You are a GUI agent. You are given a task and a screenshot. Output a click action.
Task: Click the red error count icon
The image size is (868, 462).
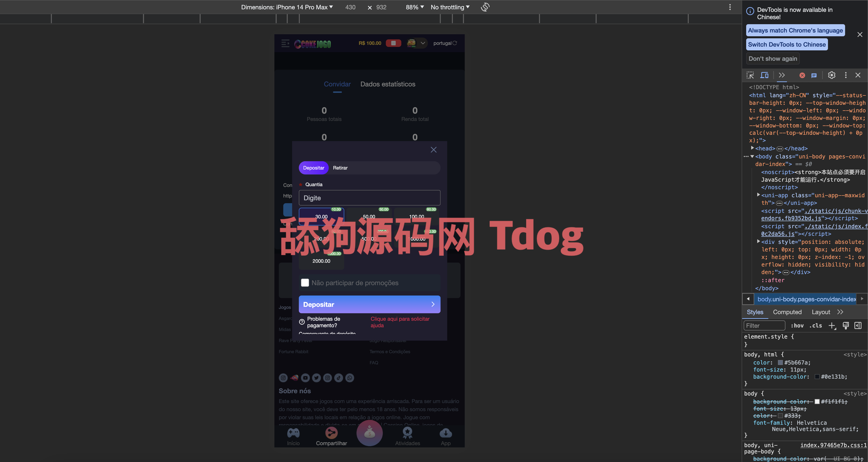[802, 75]
